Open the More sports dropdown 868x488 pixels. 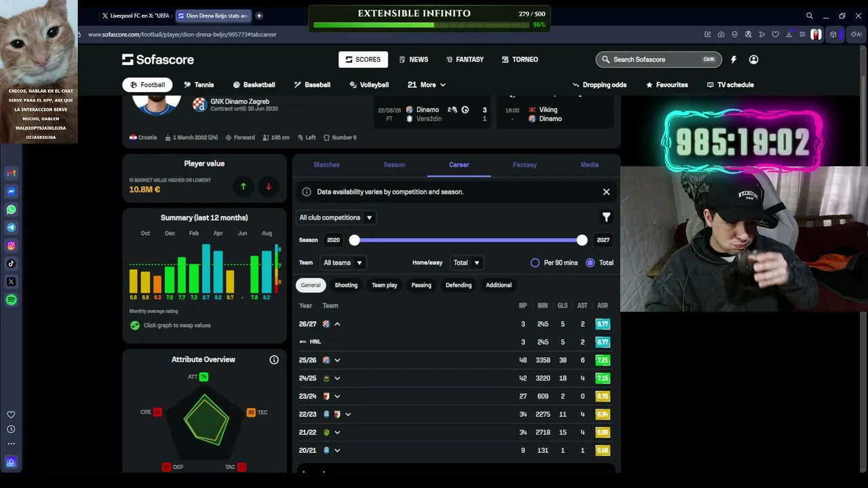[x=427, y=85]
